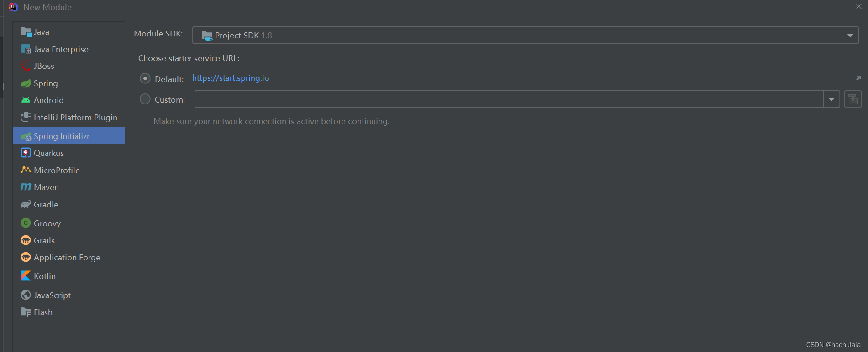The width and height of the screenshot is (868, 352).
Task: Click the Project SDK folder icon
Action: 207,36
